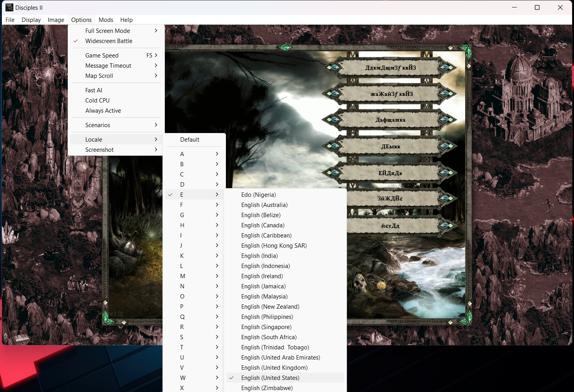574x392 pixels.
Task: Open the Help menu
Action: [126, 20]
